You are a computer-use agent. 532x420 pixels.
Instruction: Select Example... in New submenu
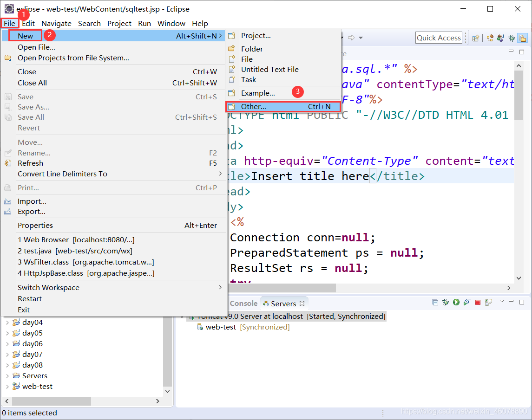click(x=283, y=93)
